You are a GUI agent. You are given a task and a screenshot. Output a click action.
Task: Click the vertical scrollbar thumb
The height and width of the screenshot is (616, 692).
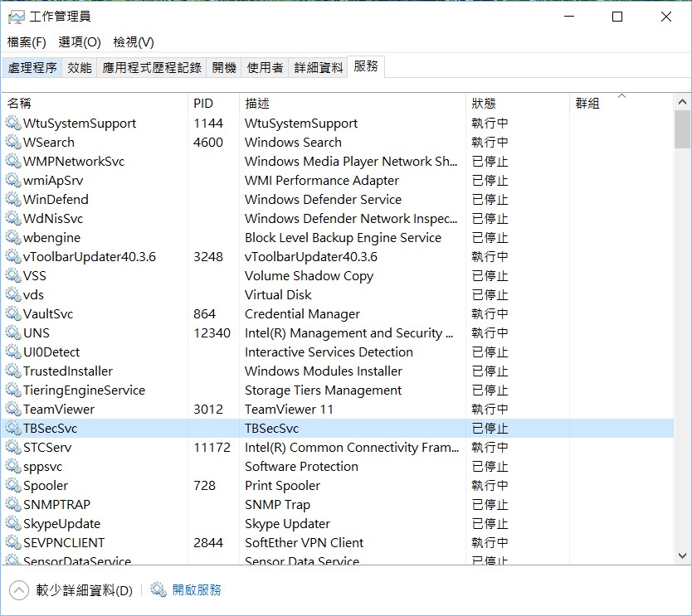click(682, 129)
